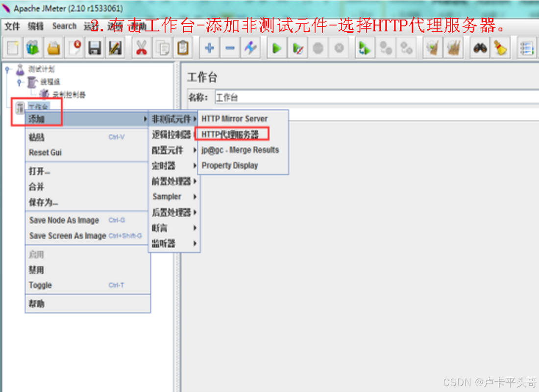Select HTTP代理服务器 item
Image resolution: width=539 pixels, height=392 pixels.
click(243, 134)
